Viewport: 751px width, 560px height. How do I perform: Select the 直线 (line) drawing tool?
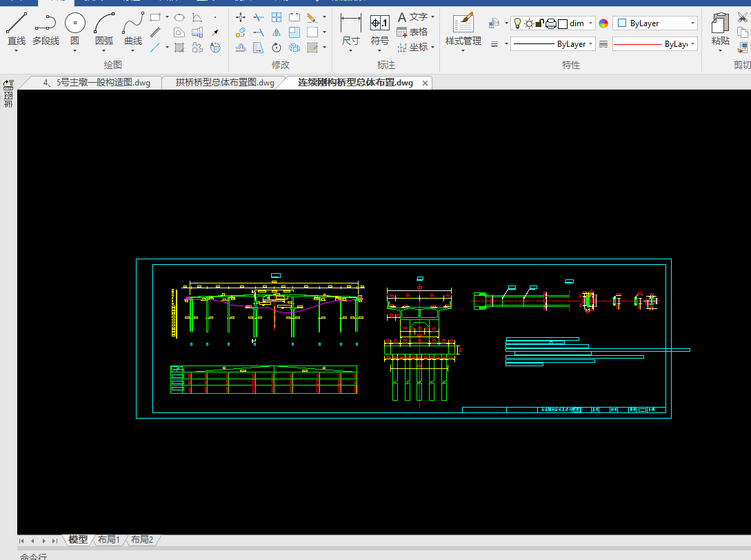coord(17,29)
